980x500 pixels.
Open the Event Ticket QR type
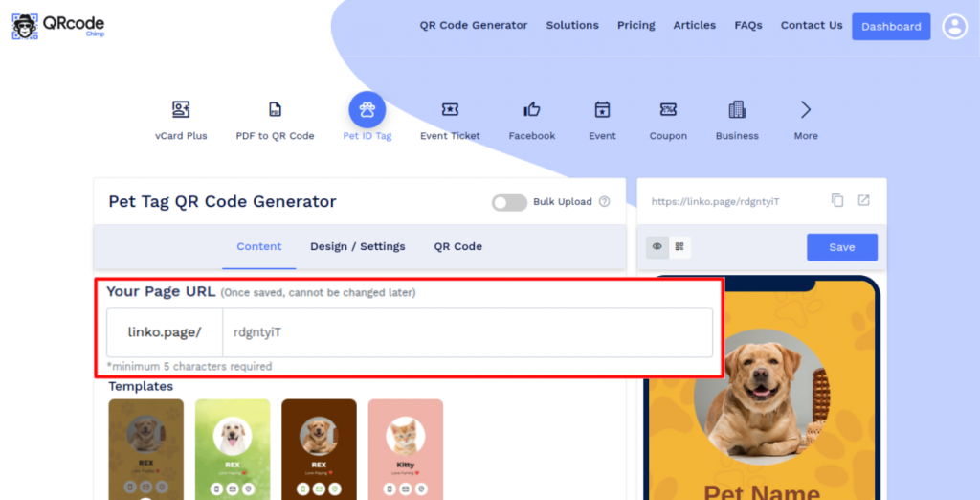click(x=450, y=109)
